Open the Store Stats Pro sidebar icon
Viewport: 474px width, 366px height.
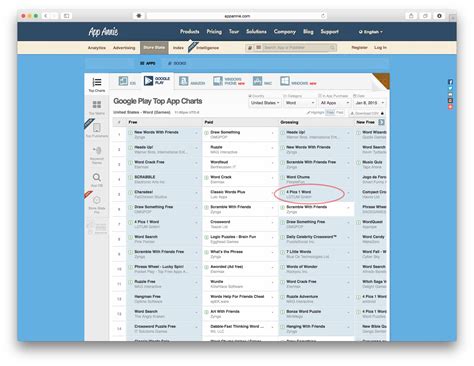(97, 200)
